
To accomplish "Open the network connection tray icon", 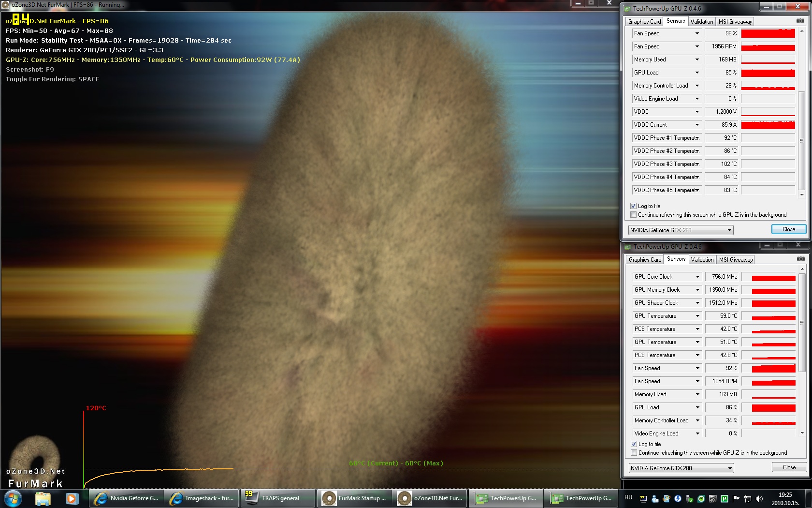I will (x=748, y=498).
